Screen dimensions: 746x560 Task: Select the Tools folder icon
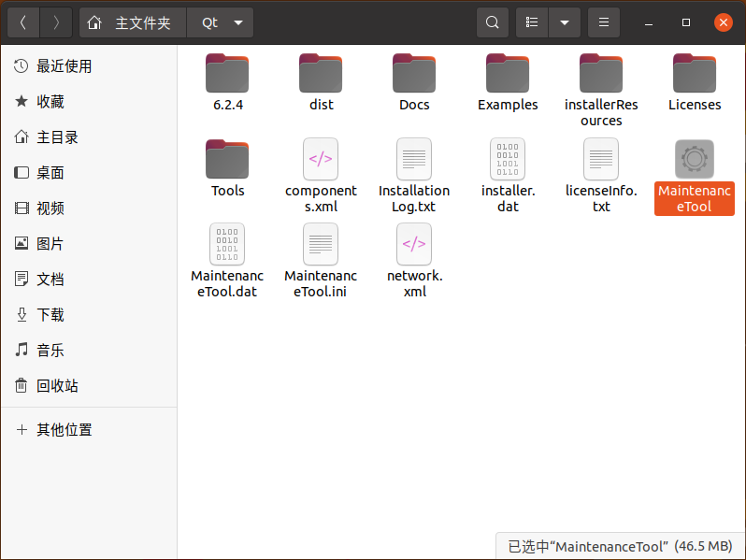(x=227, y=159)
